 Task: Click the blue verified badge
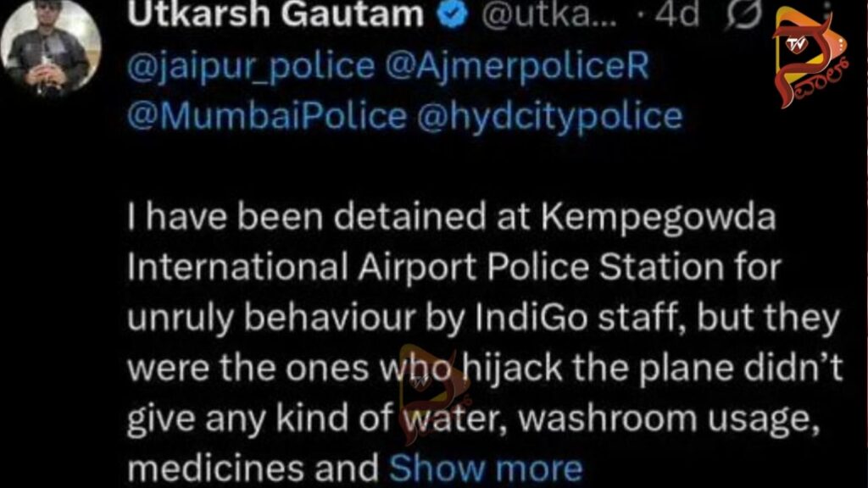click(453, 14)
